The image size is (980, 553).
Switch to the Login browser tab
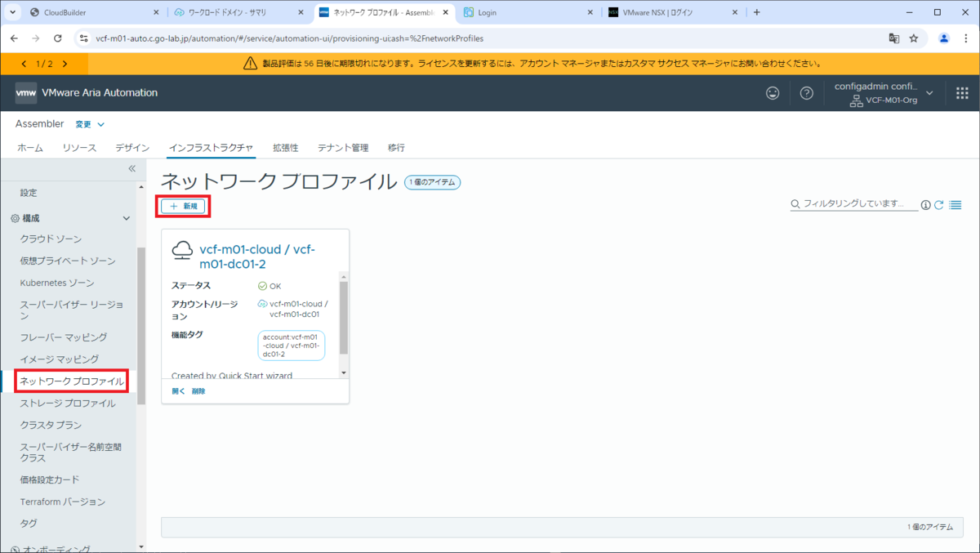click(x=528, y=12)
